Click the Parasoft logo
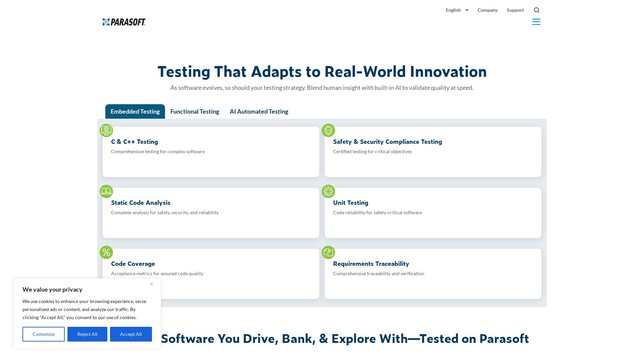Viewport: 644px width, 362px height. (124, 22)
